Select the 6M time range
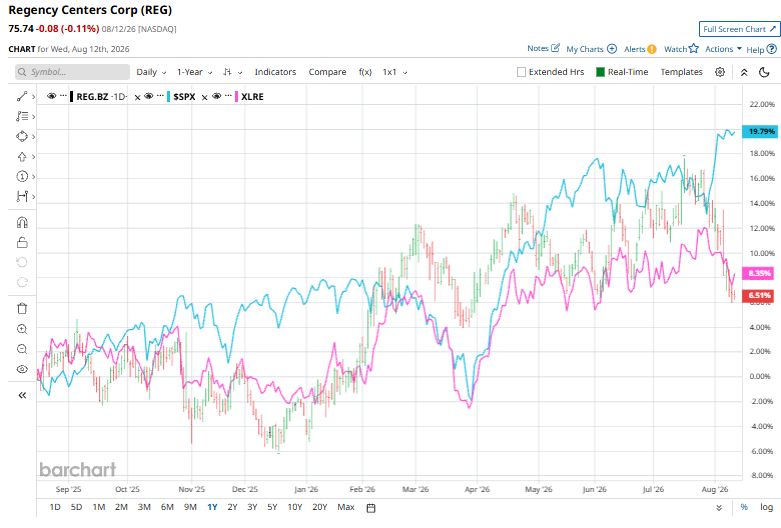Image resolution: width=781 pixels, height=528 pixels. 167,507
